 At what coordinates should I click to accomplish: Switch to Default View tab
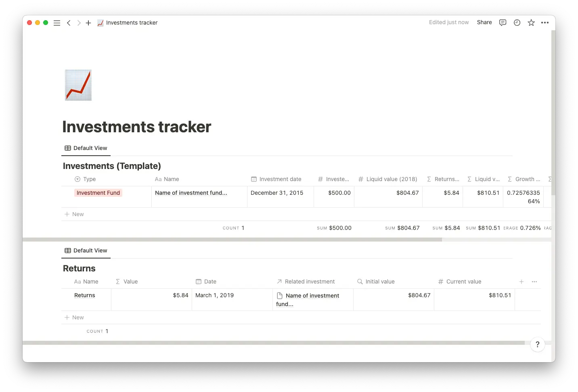86,148
